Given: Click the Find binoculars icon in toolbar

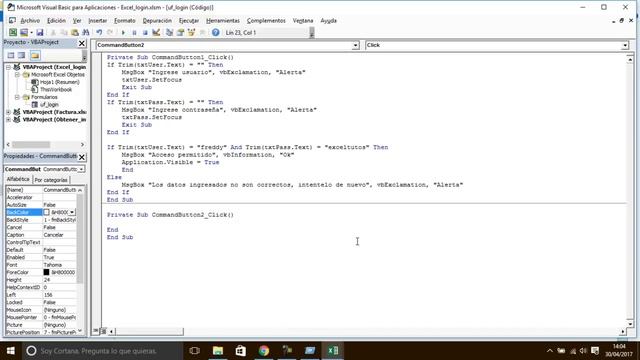Looking at the screenshot, I should coord(86,32).
